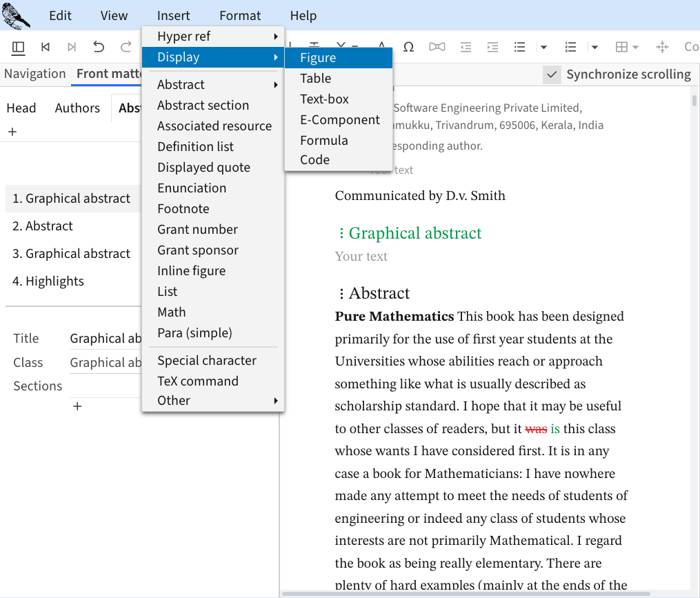Switch to the Navigation tab
700x598 pixels.
35,74
